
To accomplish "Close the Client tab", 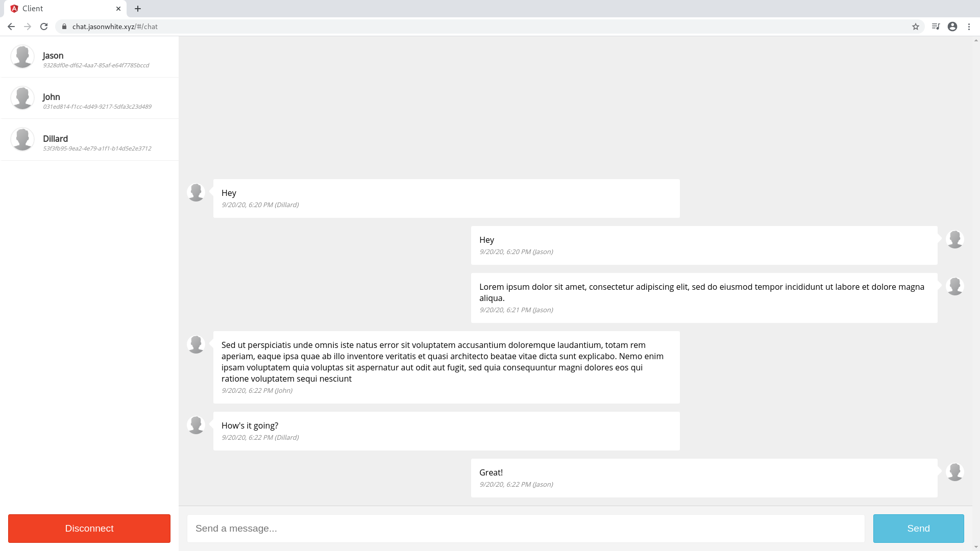I will pyautogui.click(x=118, y=9).
